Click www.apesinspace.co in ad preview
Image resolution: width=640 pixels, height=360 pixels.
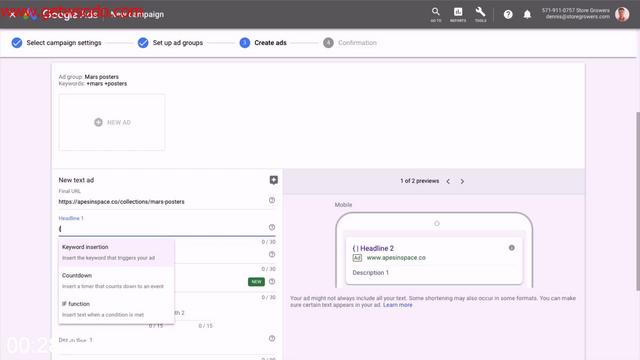point(396,258)
